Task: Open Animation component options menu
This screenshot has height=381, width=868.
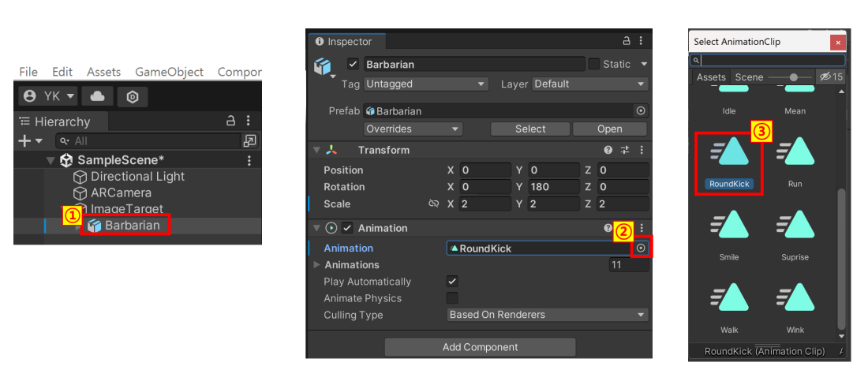Action: coord(642,228)
